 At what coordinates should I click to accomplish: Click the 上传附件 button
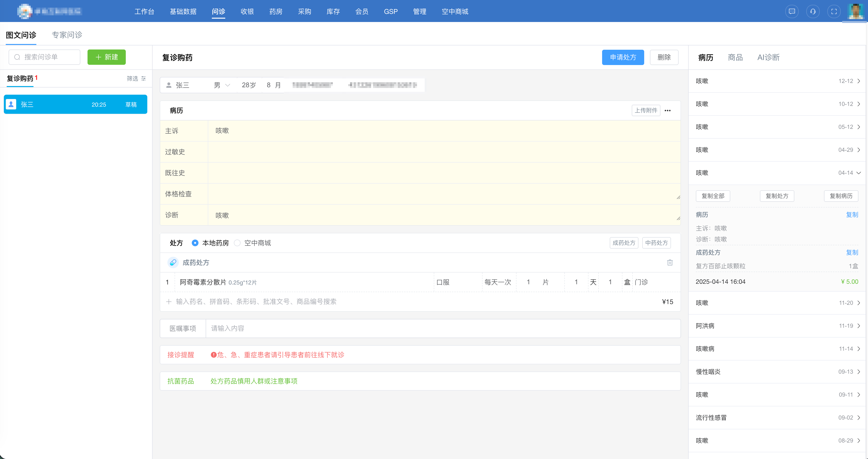[646, 110]
